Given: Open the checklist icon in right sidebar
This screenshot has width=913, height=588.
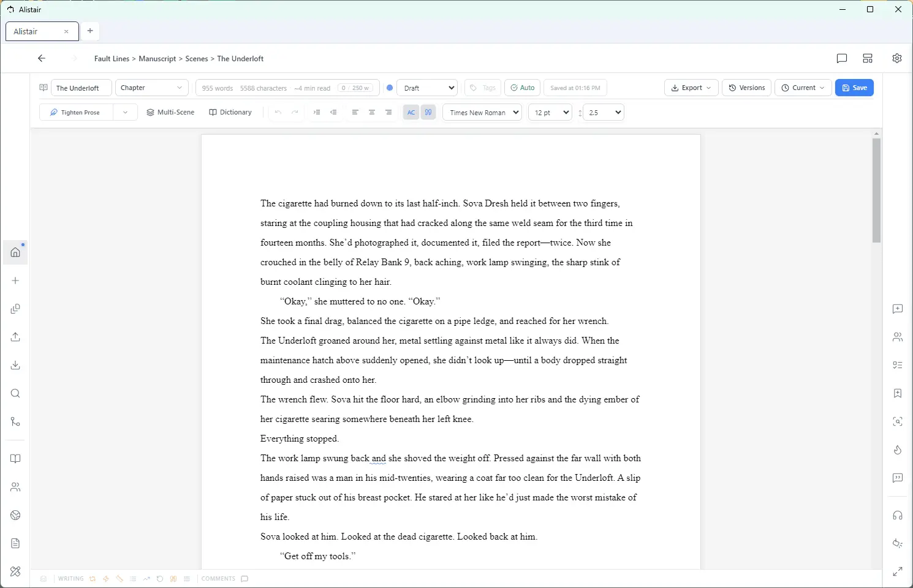Looking at the screenshot, I should (898, 365).
